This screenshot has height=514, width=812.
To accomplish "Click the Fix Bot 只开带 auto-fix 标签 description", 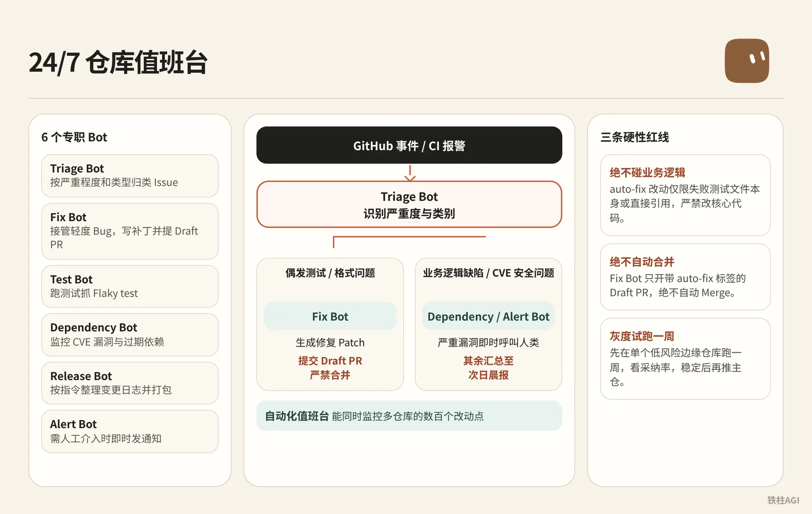I will point(678,285).
